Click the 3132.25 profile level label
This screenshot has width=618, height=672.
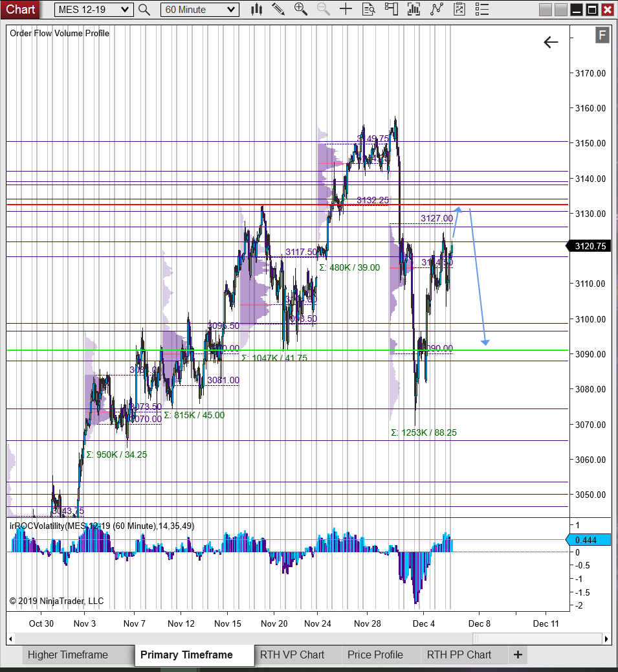click(373, 200)
